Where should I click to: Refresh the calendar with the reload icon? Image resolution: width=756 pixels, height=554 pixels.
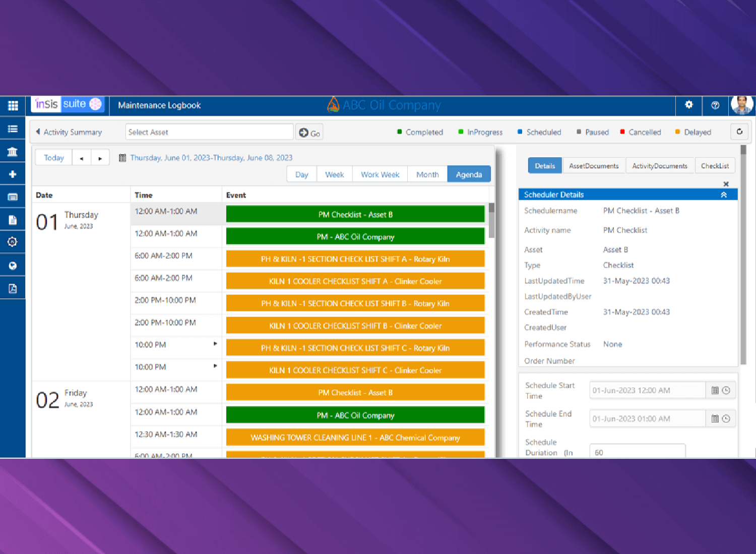pyautogui.click(x=739, y=132)
